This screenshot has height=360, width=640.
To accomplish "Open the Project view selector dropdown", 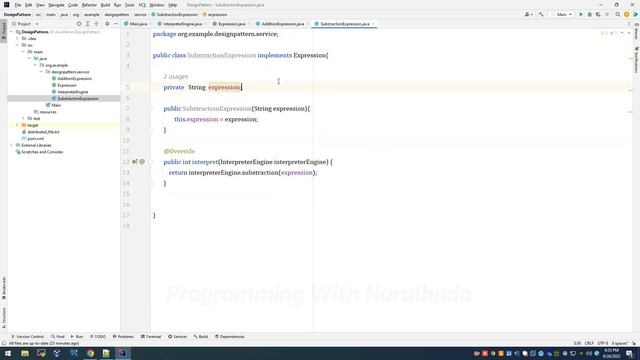I will tap(25, 24).
